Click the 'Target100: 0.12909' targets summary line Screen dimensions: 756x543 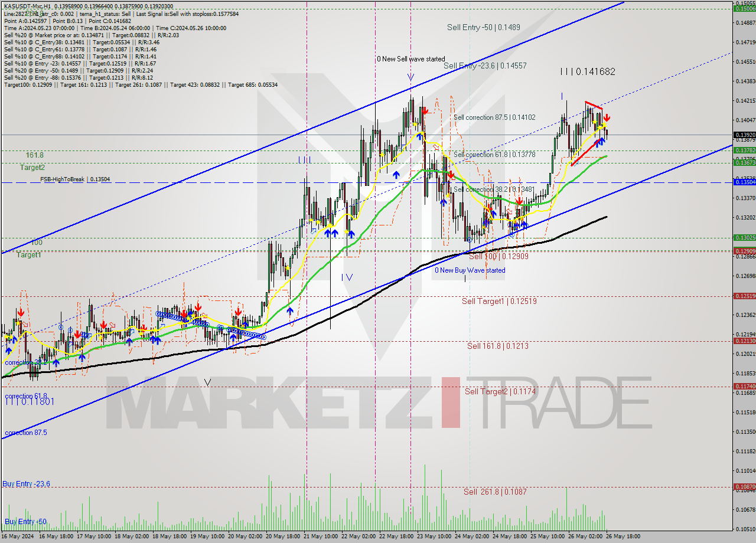(x=141, y=85)
